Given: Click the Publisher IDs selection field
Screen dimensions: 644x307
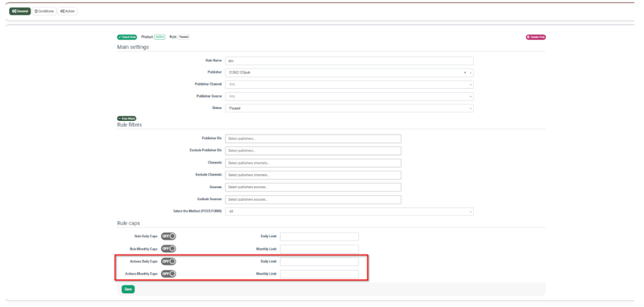Looking at the screenshot, I should [313, 138].
